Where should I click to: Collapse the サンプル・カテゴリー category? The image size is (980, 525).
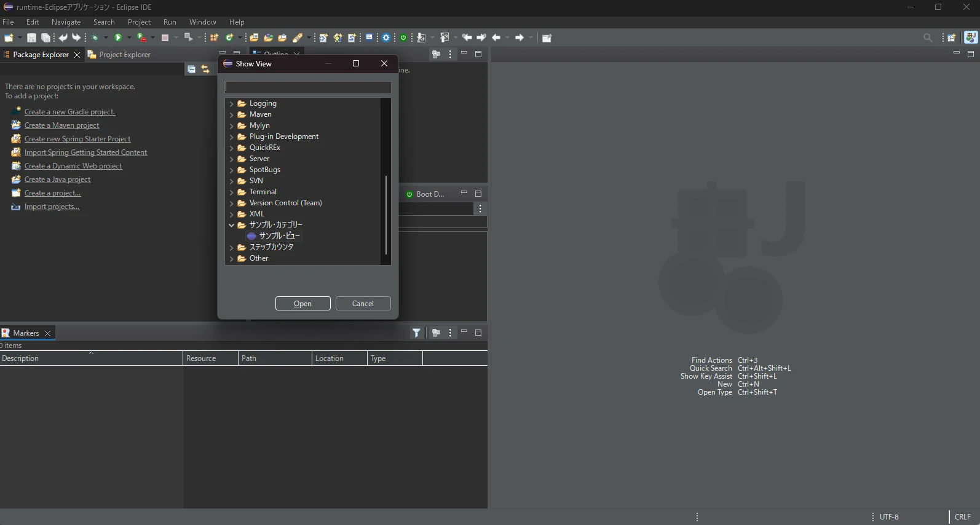(x=231, y=225)
